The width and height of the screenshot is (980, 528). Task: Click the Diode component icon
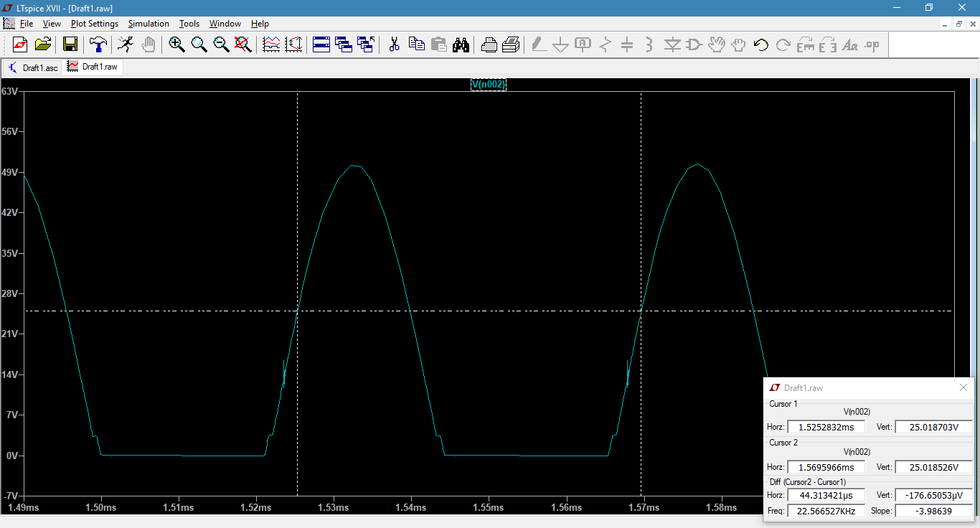click(672, 44)
